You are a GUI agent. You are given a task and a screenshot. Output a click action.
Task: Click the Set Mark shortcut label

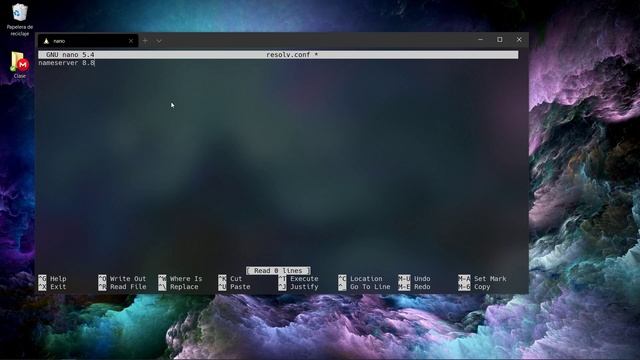(x=490, y=279)
